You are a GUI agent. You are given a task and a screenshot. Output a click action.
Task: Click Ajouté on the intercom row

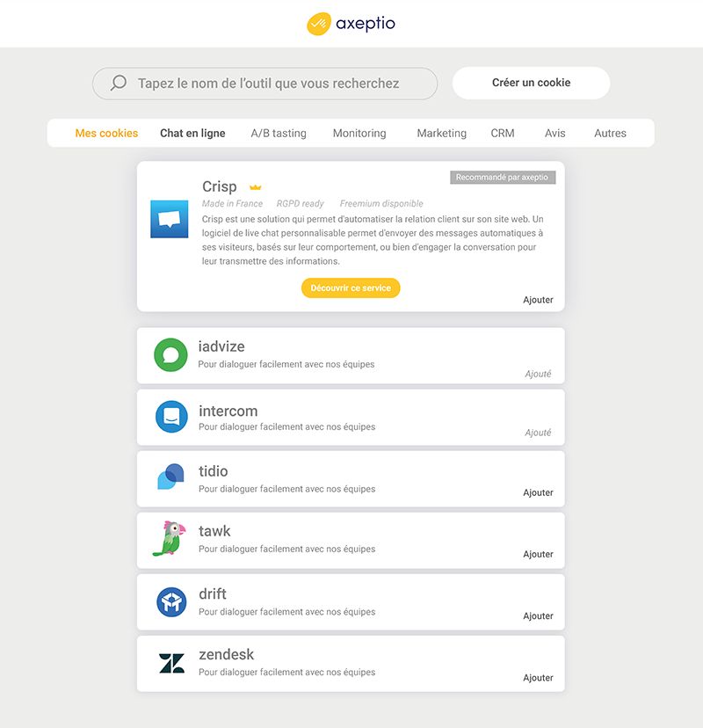[538, 433]
